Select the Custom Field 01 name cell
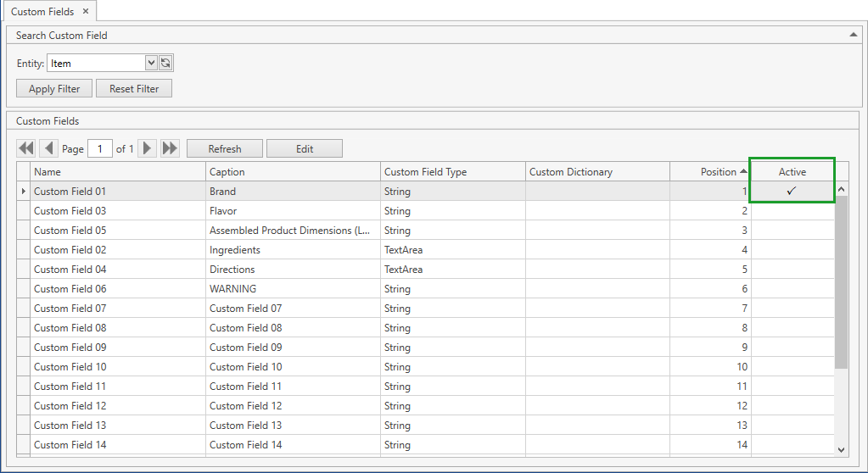Image resolution: width=868 pixels, height=473 pixels. click(x=118, y=191)
